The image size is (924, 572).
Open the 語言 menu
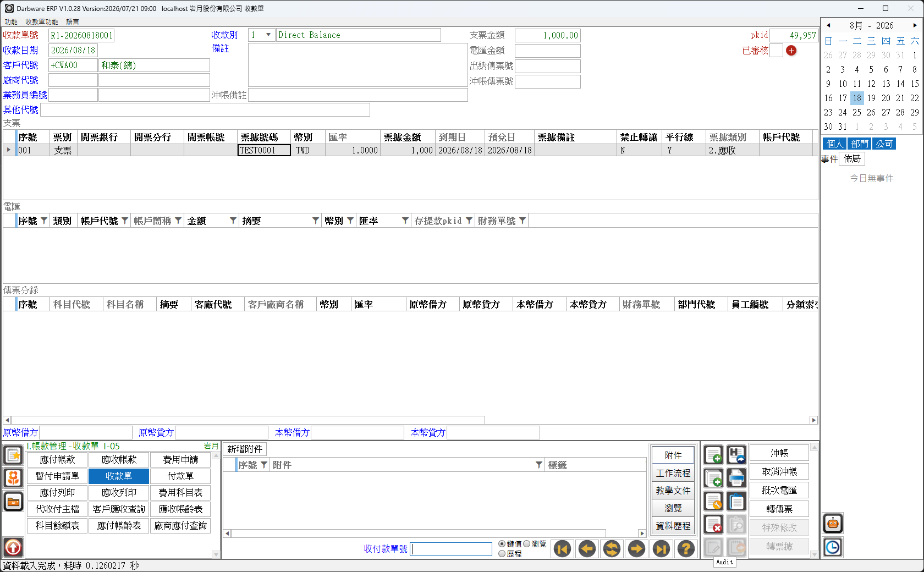[x=73, y=22]
